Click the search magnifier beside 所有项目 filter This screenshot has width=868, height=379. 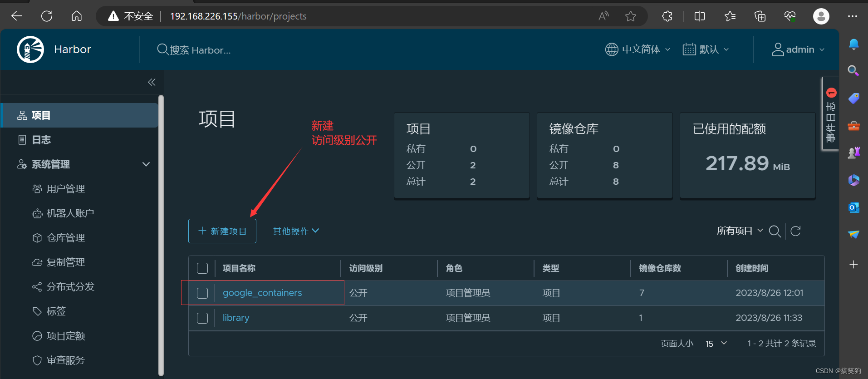point(775,231)
